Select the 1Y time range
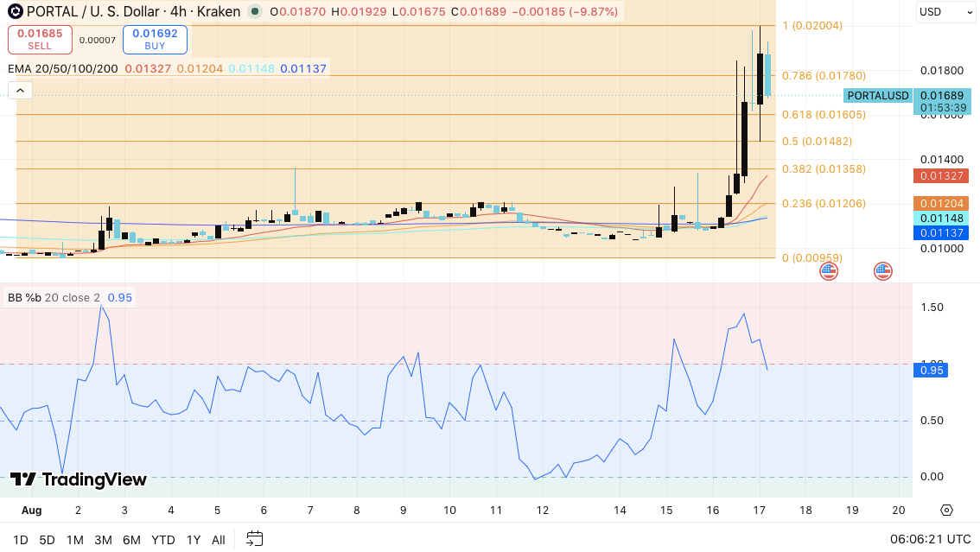The width and height of the screenshot is (980, 552). coord(193,540)
